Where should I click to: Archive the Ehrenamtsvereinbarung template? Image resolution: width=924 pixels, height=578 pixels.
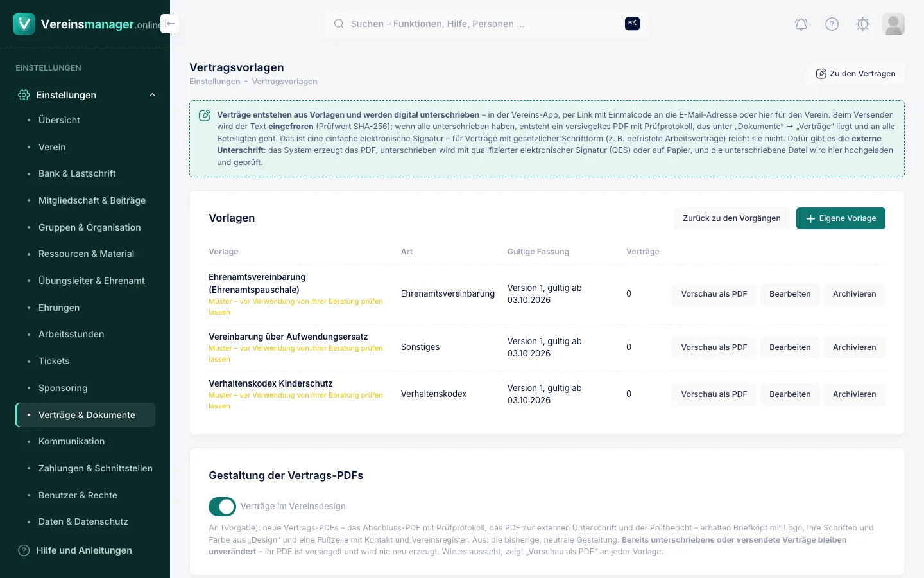click(x=855, y=294)
